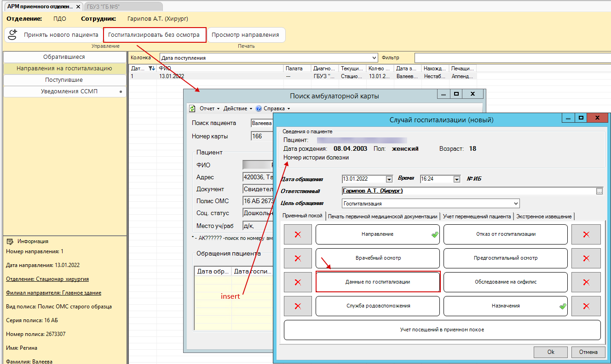Click the Врачебный осмотр button
The height and width of the screenshot is (364, 611).
pyautogui.click(x=377, y=258)
